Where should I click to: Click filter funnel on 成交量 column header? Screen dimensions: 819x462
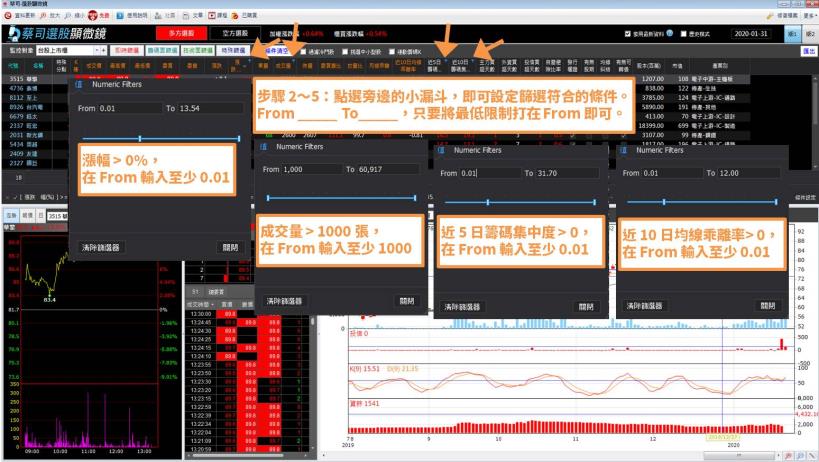coord(293,60)
